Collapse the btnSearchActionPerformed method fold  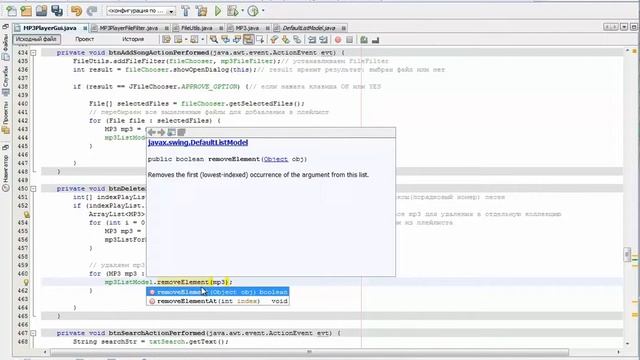coord(33,333)
